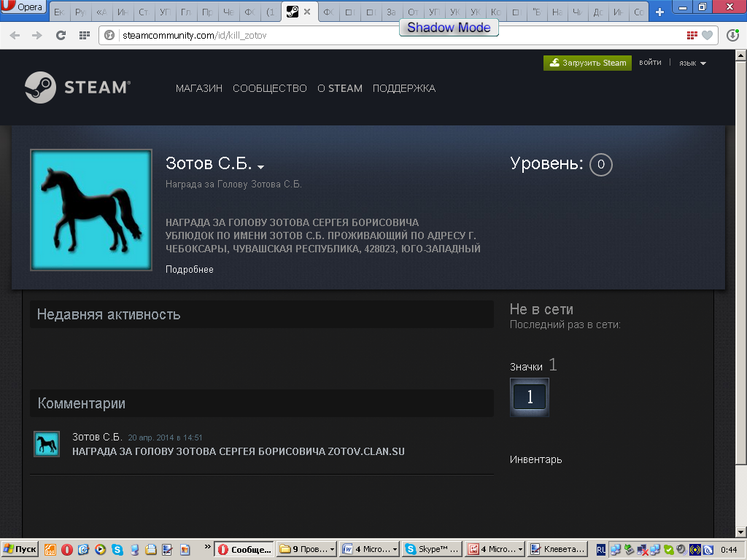Open the ПОДДЕРЖКА menu item

[404, 88]
